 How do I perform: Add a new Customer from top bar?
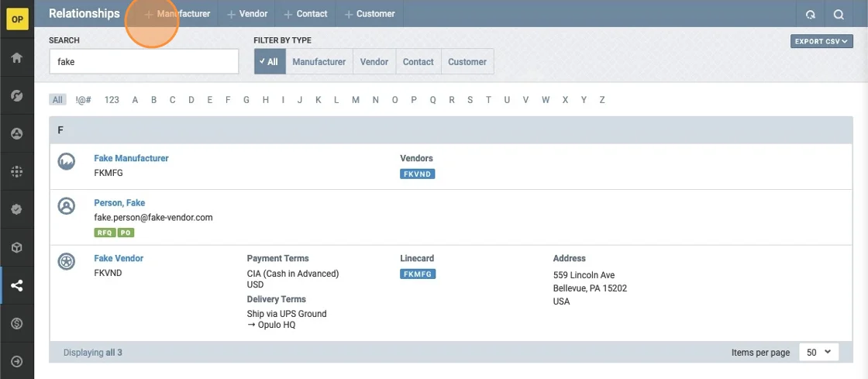point(370,14)
